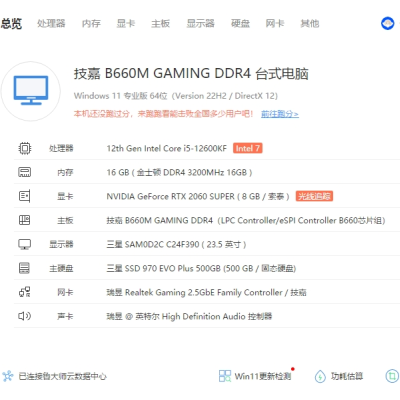Open the 显卡 tab

pyautogui.click(x=126, y=23)
